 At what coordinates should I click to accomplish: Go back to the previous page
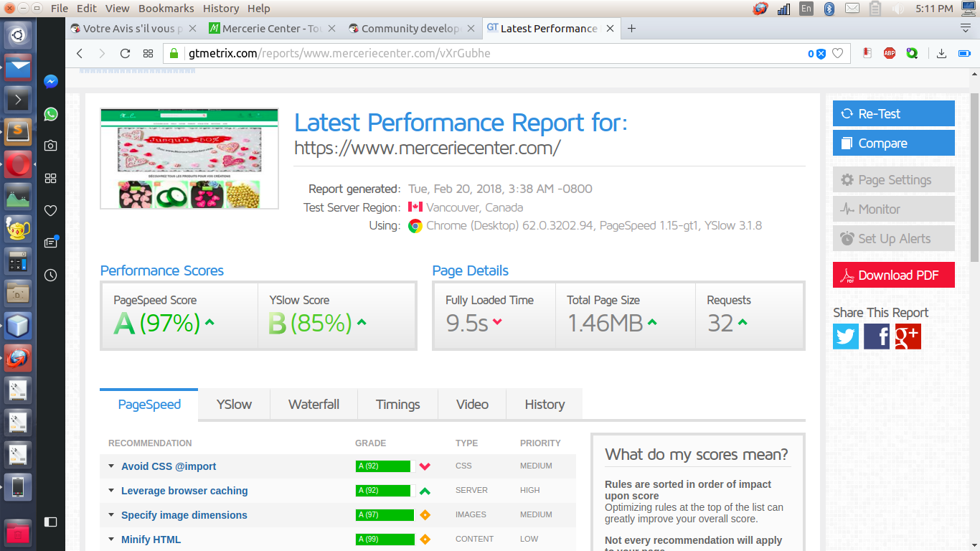pyautogui.click(x=80, y=53)
